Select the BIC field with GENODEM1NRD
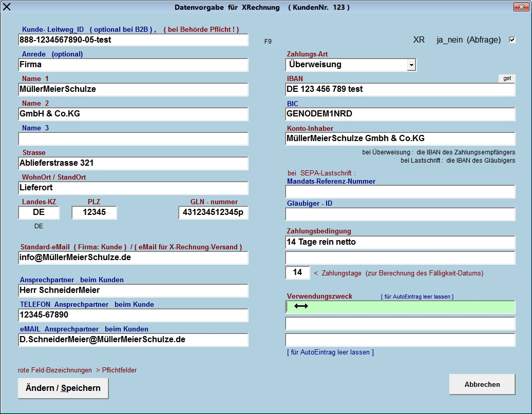The image size is (532, 414). click(x=400, y=114)
